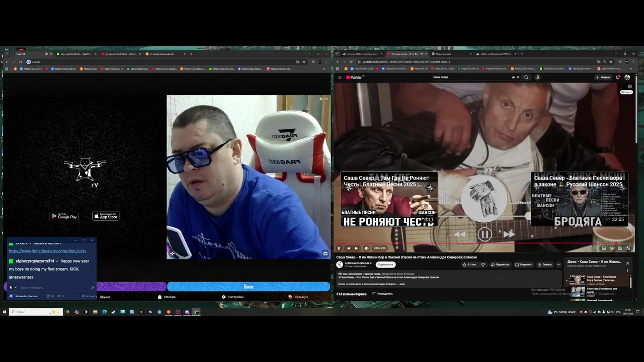This screenshot has width=644, height=362.
Task: Click the App Store download badge
Action: 106,216
